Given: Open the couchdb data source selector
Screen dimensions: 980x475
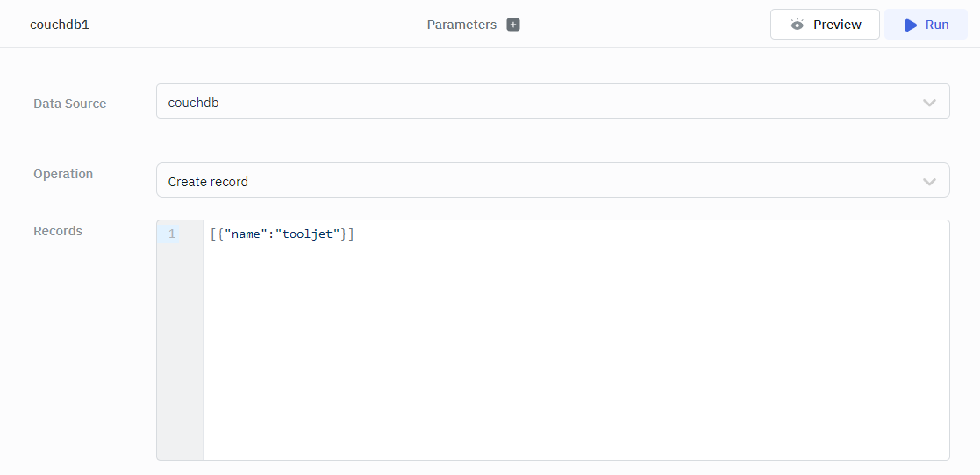Looking at the screenshot, I should 526,102.
